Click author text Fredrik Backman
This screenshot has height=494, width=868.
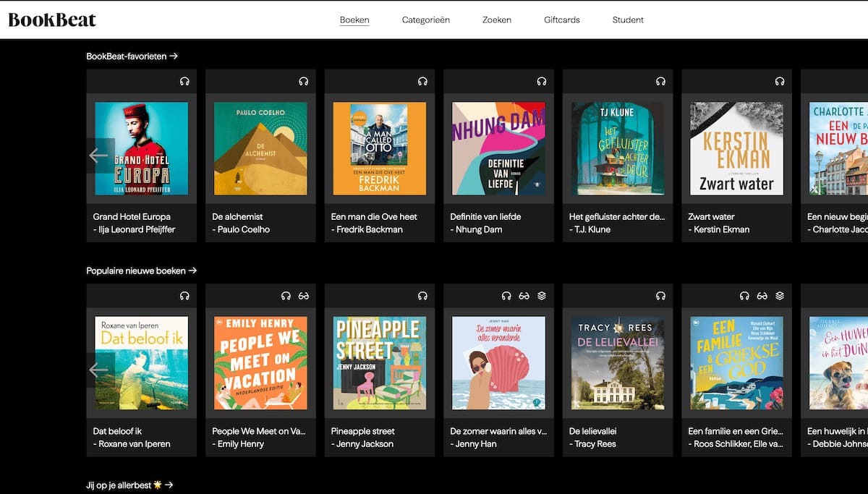coord(369,229)
